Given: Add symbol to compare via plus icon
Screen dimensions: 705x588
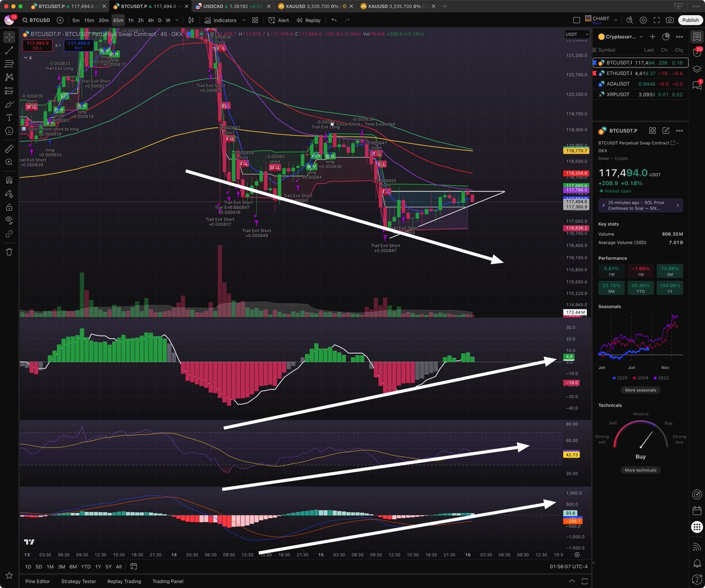Looking at the screenshot, I should 60,20.
